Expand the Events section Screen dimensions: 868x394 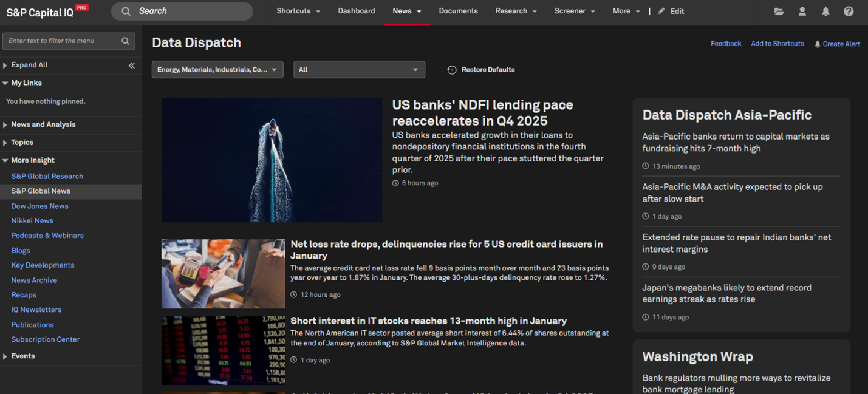coord(5,356)
